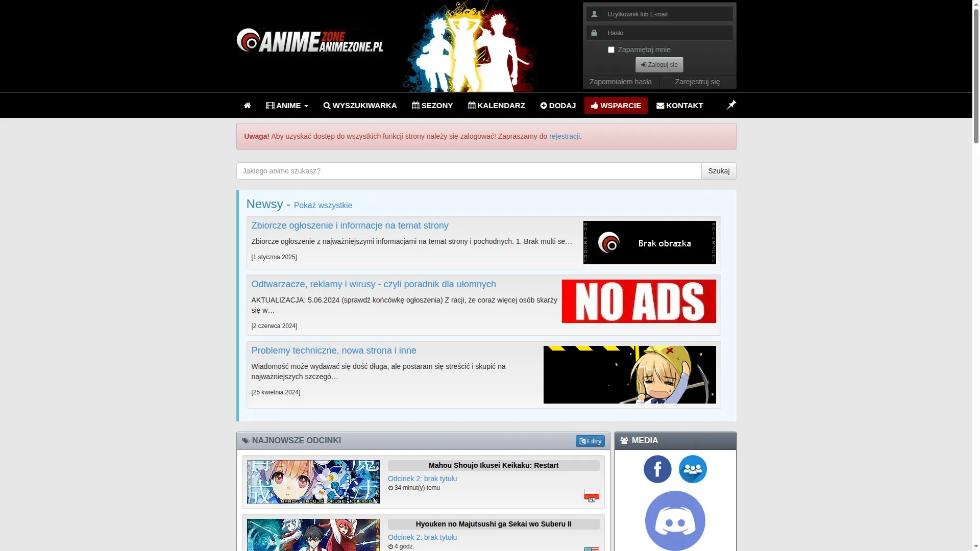
Task: Select DODAJ in the navigation bar
Action: pyautogui.click(x=558, y=106)
